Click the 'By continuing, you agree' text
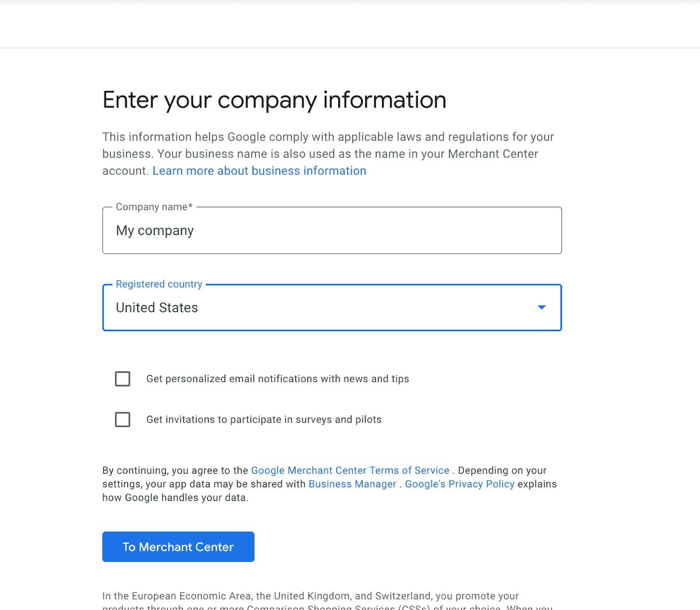This screenshot has height=610, width=700. 175,470
